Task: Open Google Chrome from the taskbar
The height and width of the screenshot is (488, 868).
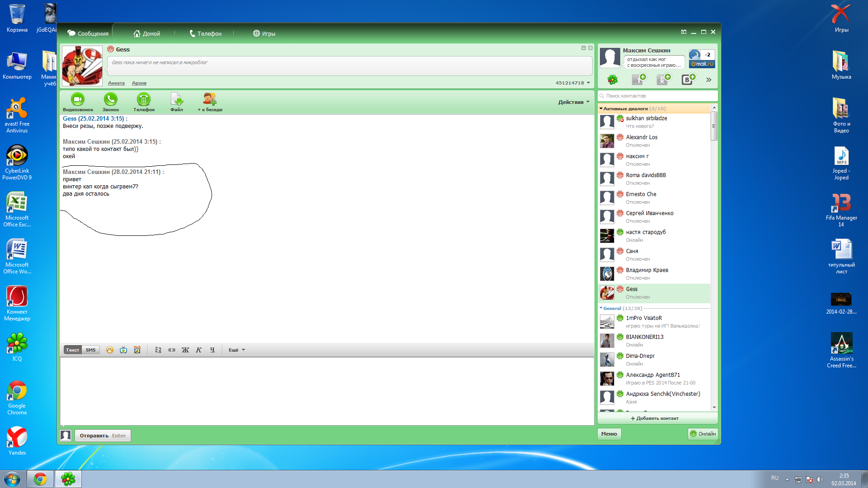Action: point(40,479)
